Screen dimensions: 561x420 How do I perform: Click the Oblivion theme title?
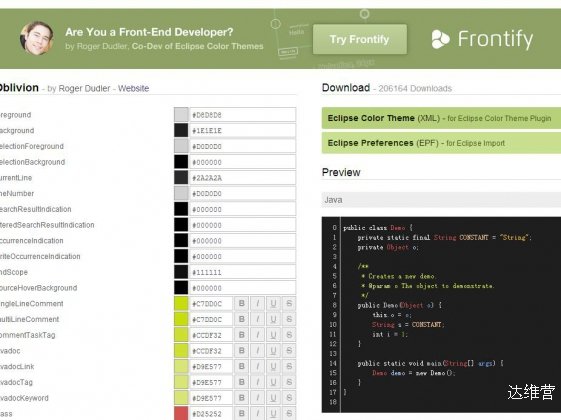[x=19, y=88]
